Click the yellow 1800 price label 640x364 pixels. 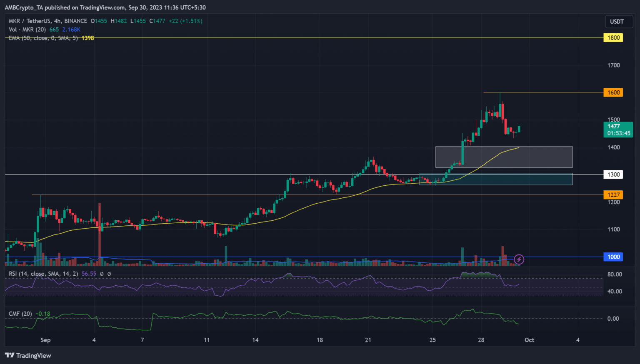point(613,38)
